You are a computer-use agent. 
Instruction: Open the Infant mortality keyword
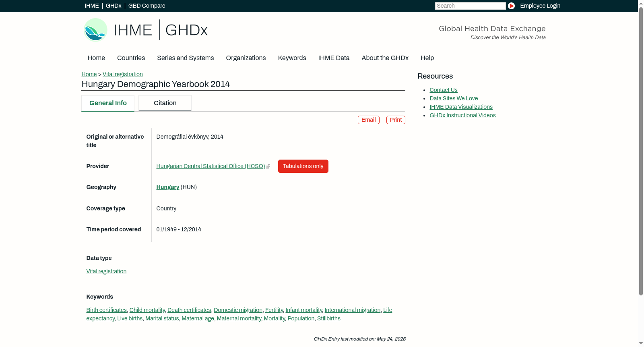click(304, 310)
